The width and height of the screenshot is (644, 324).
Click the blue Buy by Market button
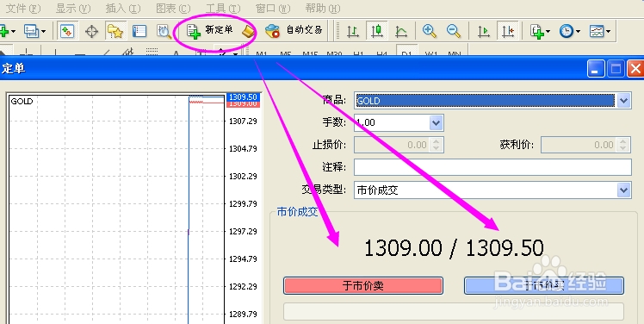pos(544,286)
